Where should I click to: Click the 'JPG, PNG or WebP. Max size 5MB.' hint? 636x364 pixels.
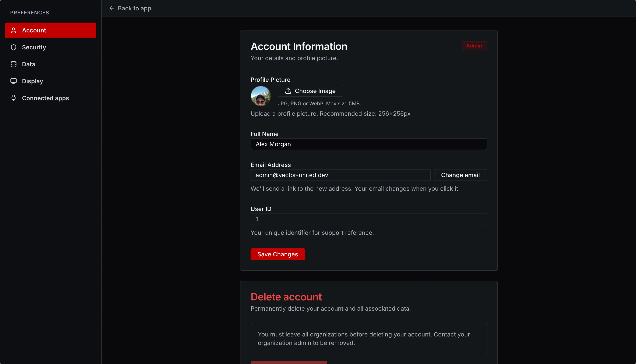coord(319,103)
